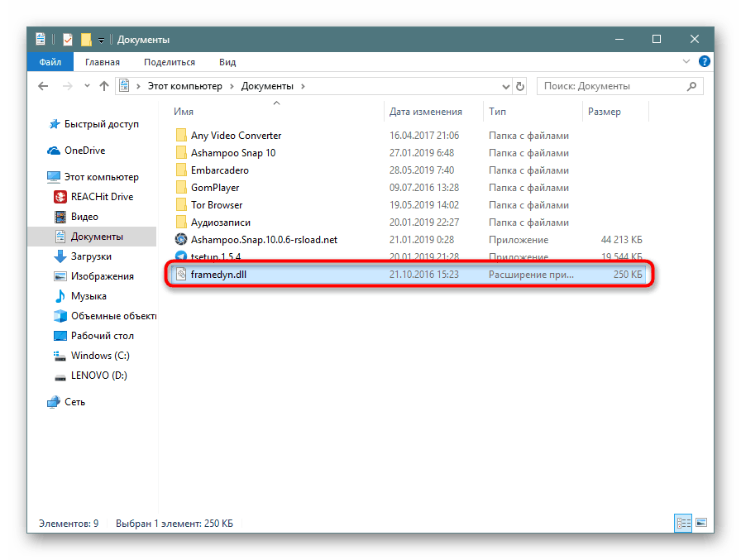Switch to details view in status bar
Screen dimensions: 741x560
point(683,523)
